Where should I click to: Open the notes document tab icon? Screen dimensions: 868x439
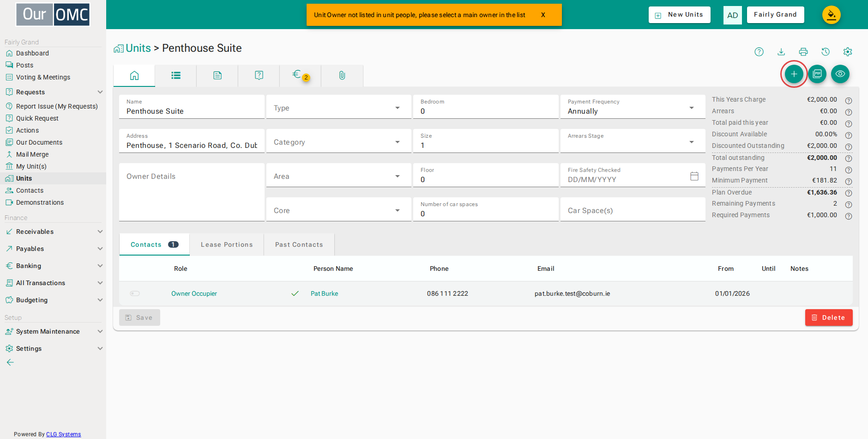217,75
